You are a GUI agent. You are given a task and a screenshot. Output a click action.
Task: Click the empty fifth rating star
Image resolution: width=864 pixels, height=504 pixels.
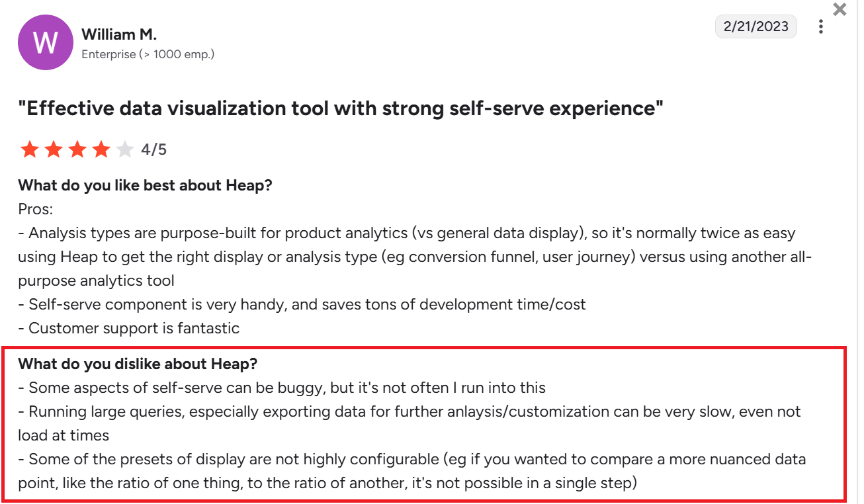tap(124, 149)
